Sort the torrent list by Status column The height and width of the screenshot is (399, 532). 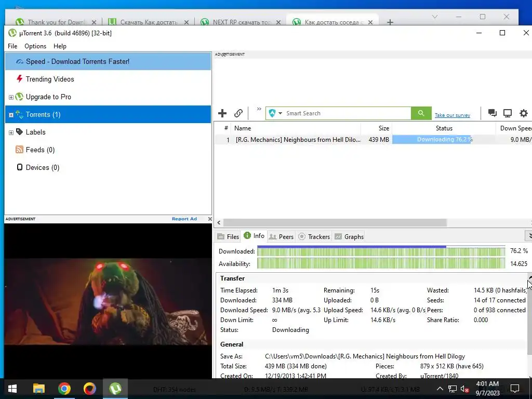[x=444, y=128]
